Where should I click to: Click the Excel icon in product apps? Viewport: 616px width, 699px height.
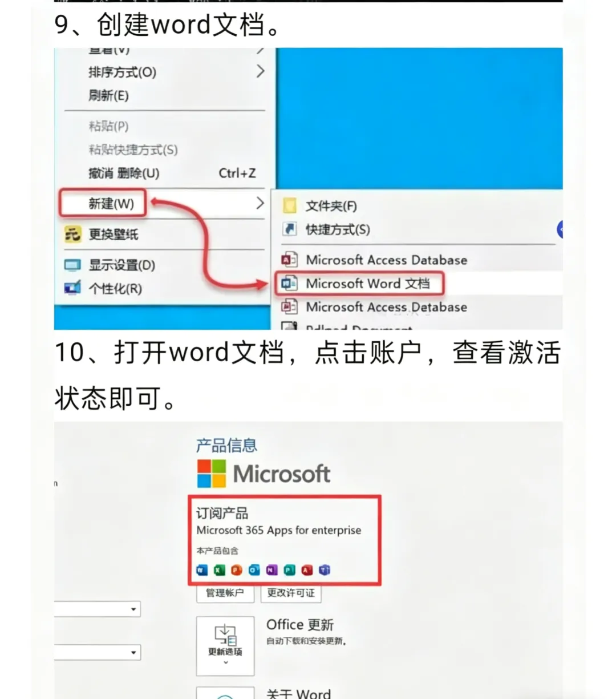pyautogui.click(x=219, y=569)
